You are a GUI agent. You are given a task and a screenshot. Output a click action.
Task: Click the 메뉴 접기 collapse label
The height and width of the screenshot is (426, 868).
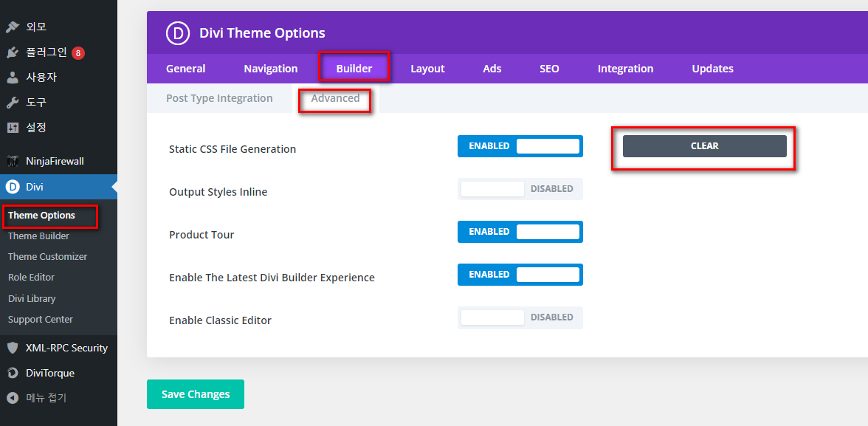pyautogui.click(x=46, y=398)
